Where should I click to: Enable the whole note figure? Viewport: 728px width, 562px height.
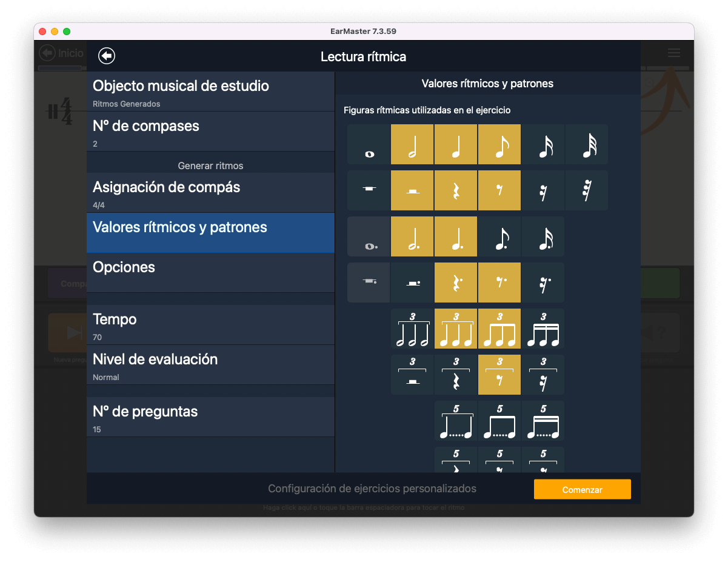369,144
